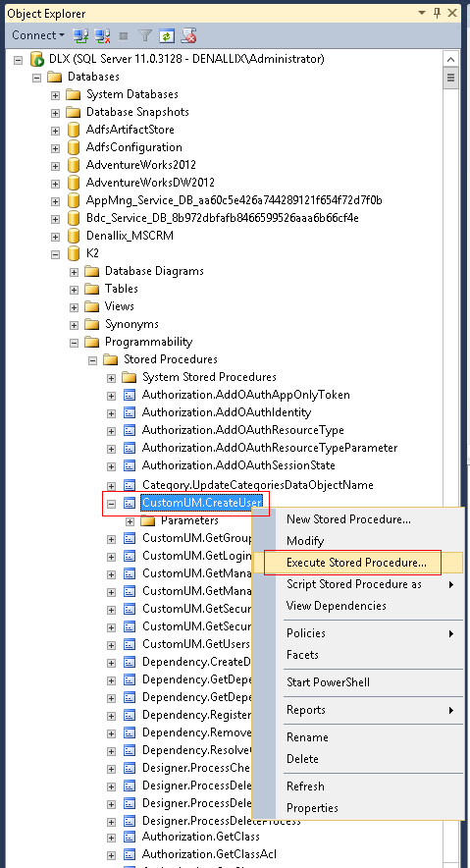Click the Object Explorer pin button

click(438, 13)
